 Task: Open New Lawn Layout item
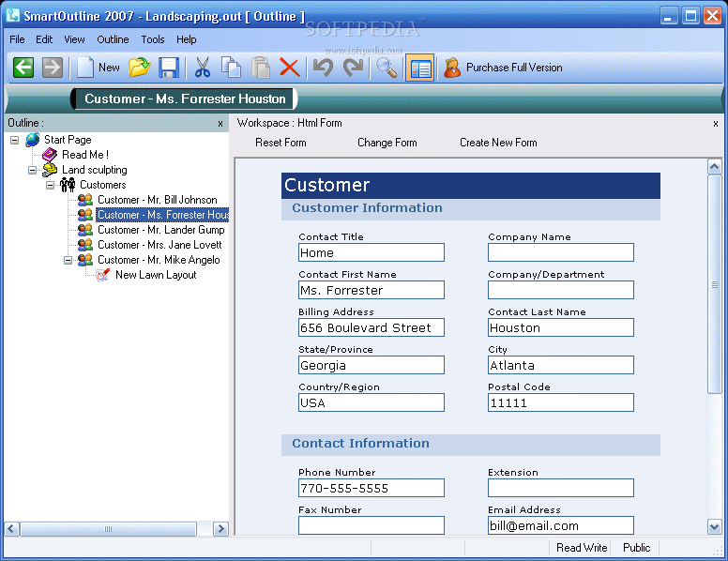click(x=156, y=275)
